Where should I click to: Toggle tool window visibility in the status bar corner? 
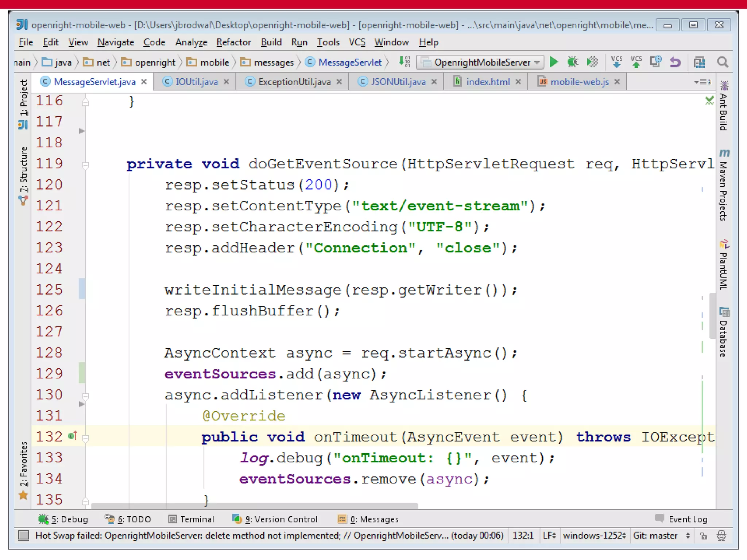24,535
